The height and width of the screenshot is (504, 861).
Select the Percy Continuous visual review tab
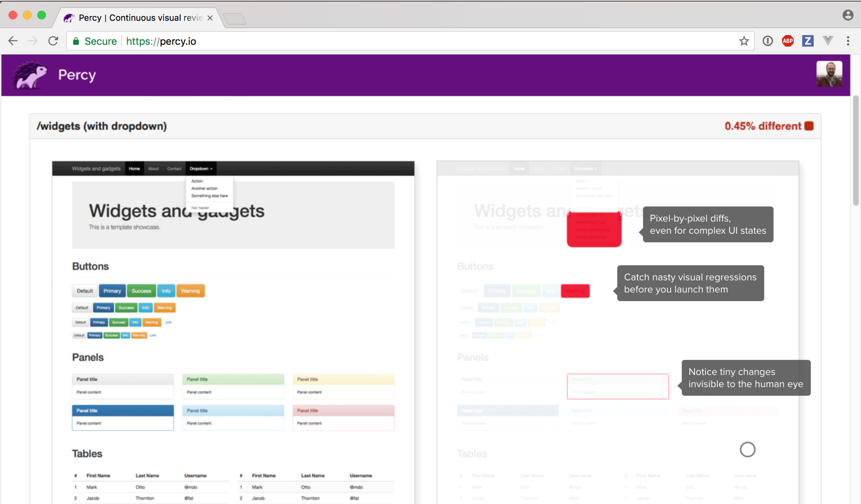pos(138,18)
